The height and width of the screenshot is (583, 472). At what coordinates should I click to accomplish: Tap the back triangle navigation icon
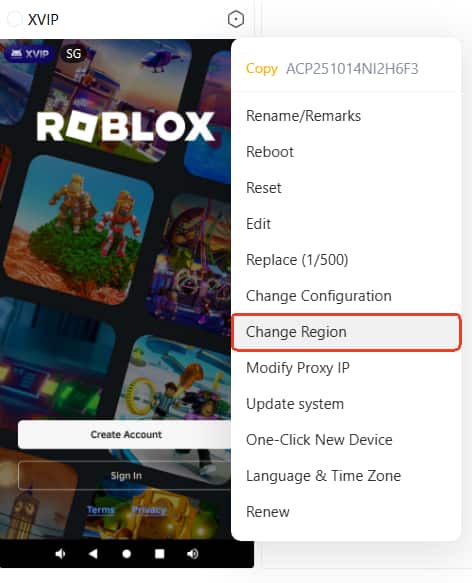(x=93, y=554)
